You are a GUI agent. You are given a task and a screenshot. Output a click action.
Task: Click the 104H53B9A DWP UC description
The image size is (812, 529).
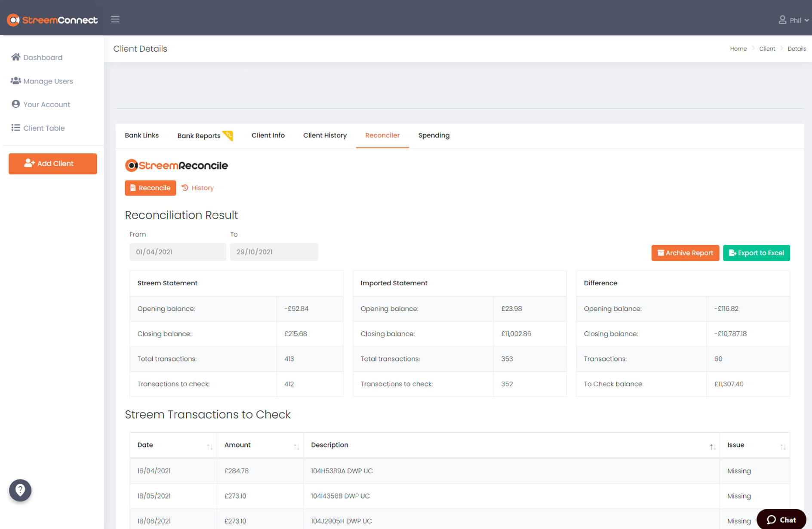[x=342, y=471]
